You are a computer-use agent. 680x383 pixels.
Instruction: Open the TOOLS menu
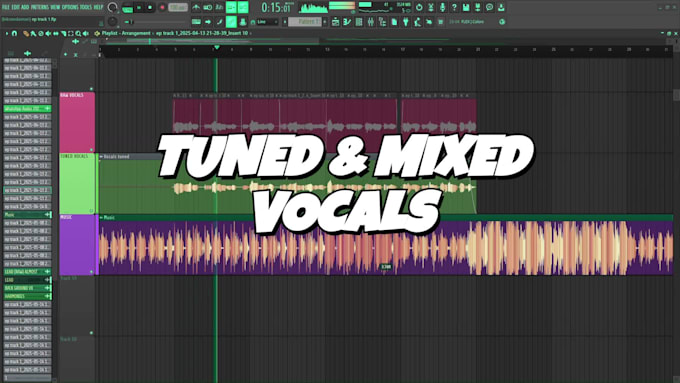click(86, 7)
